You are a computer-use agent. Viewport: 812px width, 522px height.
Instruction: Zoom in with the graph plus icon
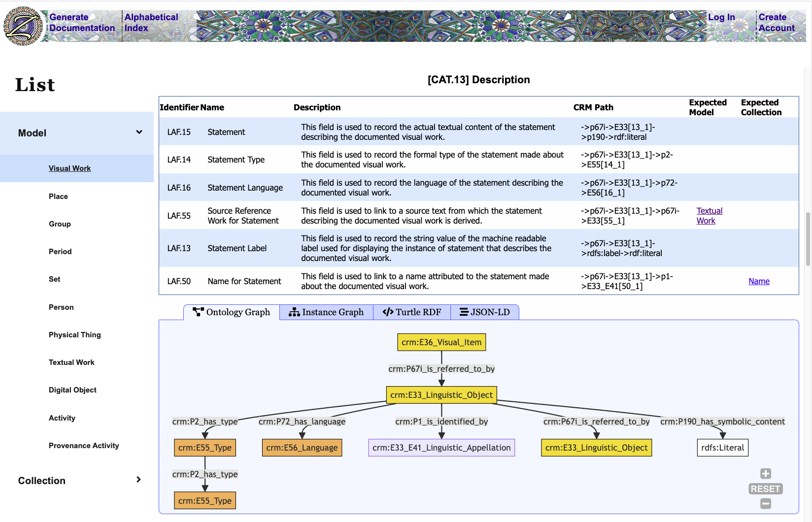point(765,474)
